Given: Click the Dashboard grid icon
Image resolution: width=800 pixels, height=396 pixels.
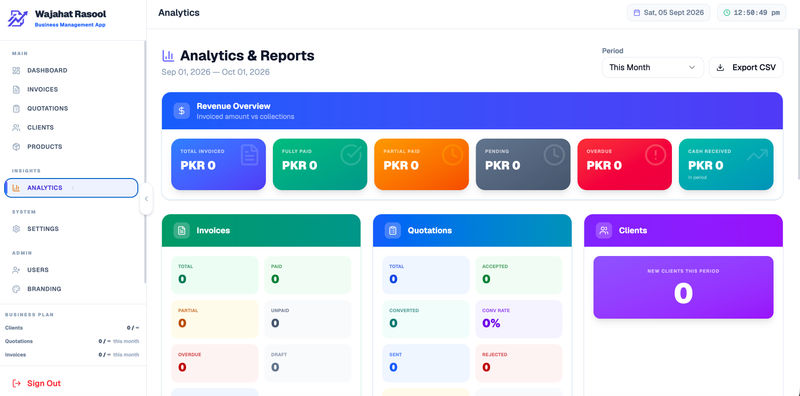Looking at the screenshot, I should (x=16, y=70).
